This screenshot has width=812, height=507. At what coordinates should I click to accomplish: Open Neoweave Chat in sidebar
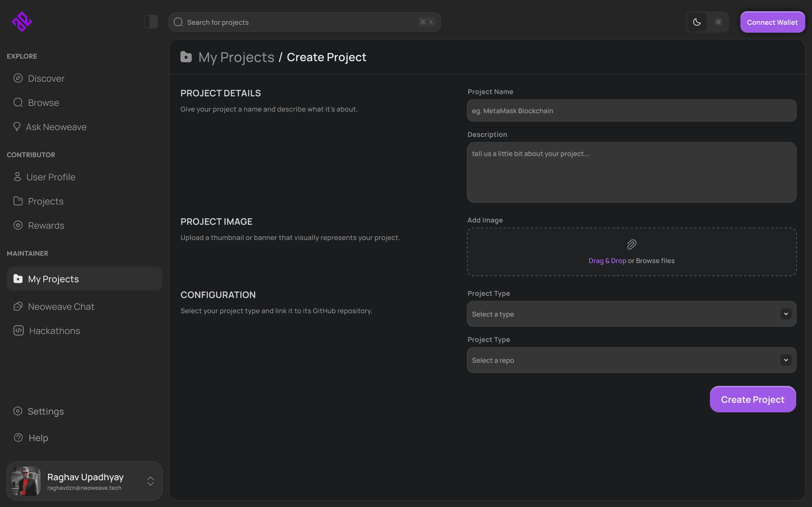pyautogui.click(x=61, y=306)
